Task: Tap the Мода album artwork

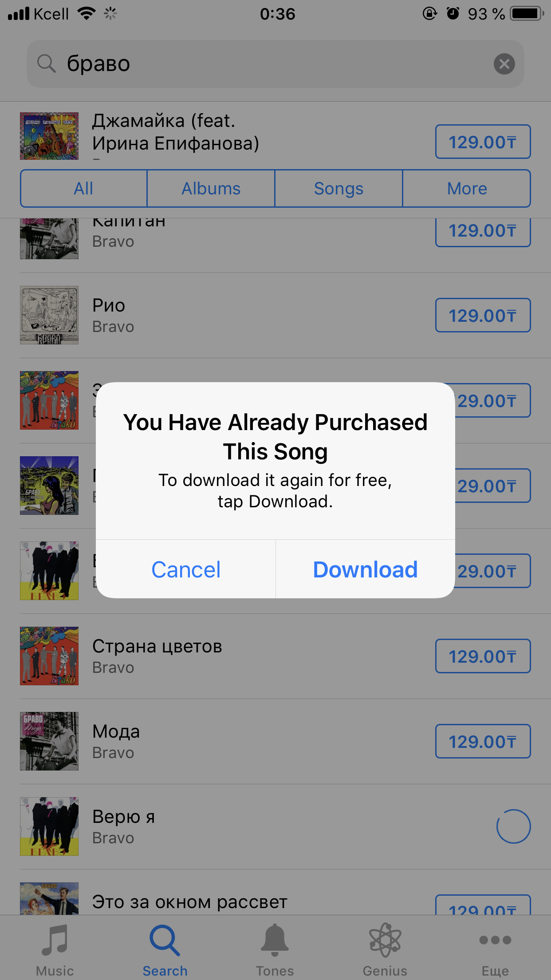Action: pyautogui.click(x=49, y=741)
